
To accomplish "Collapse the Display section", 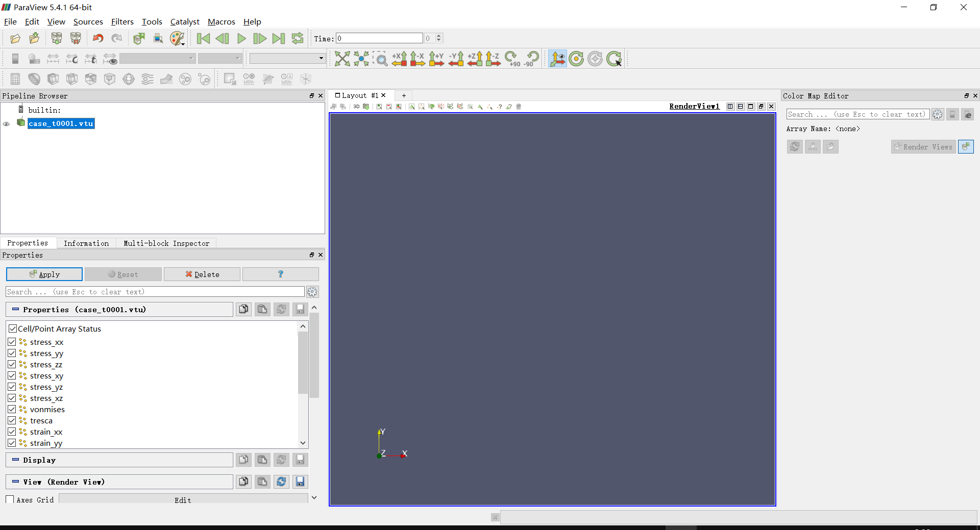I will click(15, 460).
